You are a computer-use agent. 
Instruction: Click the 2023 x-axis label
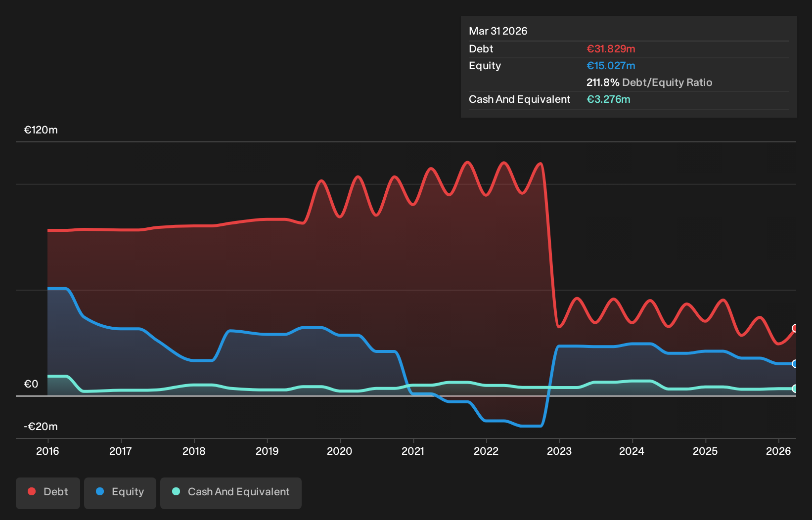pos(559,451)
